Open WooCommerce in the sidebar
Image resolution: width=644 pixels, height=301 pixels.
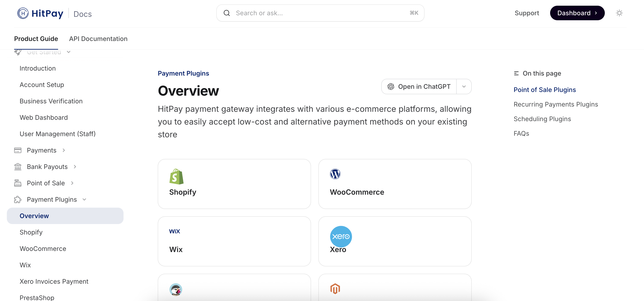pyautogui.click(x=43, y=249)
